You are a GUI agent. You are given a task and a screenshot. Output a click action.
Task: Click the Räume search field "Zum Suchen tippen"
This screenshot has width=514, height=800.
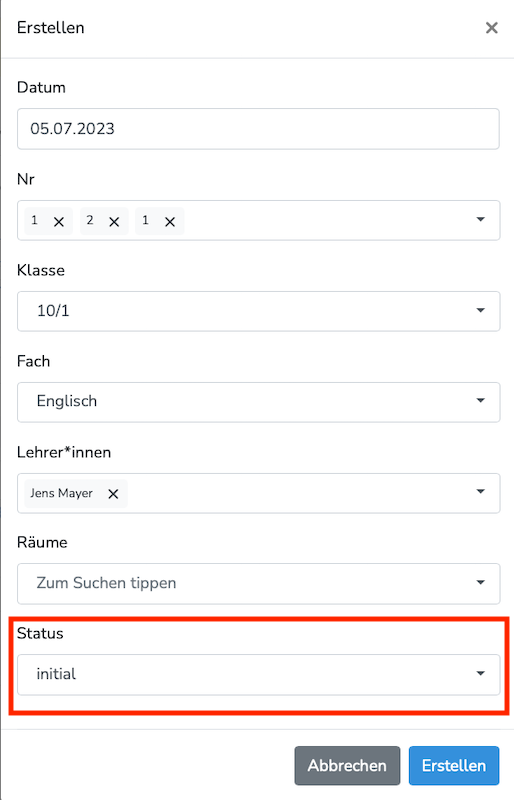(258, 584)
